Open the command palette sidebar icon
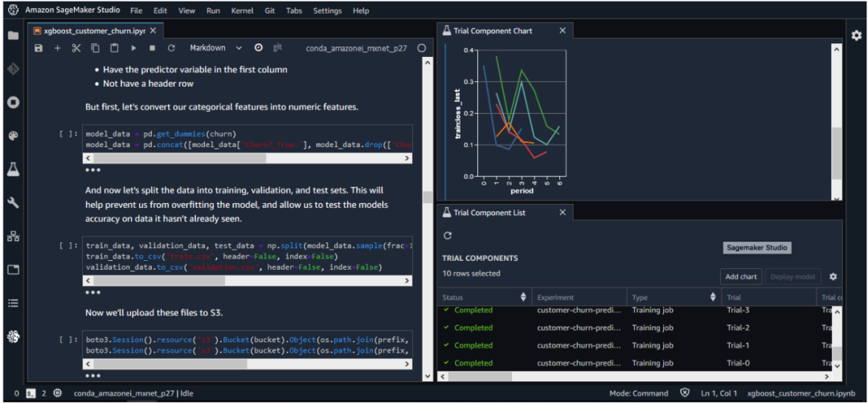The height and width of the screenshot is (403, 868). pyautogui.click(x=13, y=136)
